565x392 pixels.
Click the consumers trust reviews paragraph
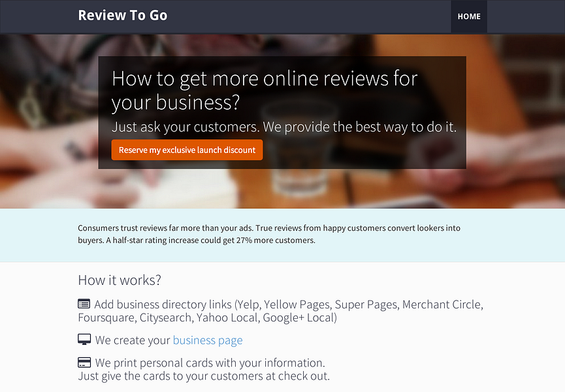click(x=268, y=234)
